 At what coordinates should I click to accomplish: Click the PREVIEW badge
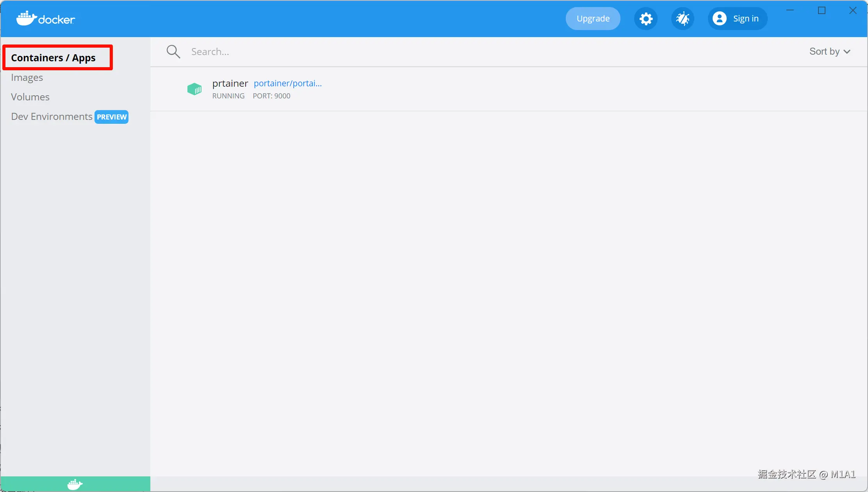point(112,117)
